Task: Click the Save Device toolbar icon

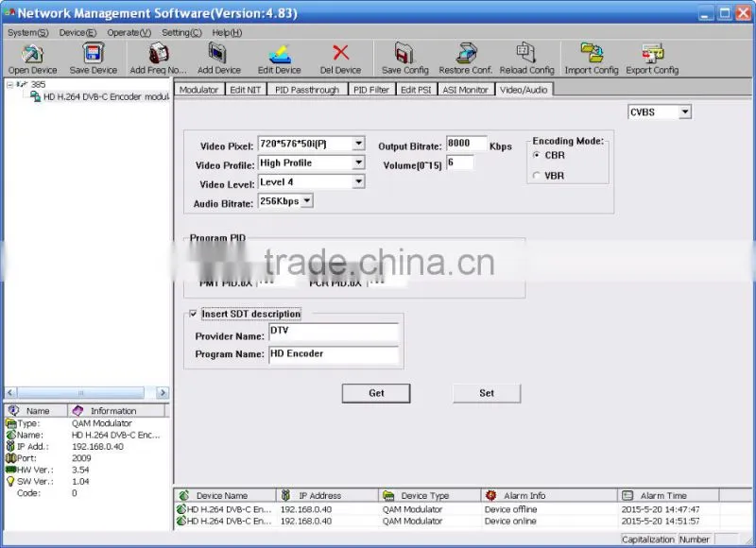Action: 93,54
